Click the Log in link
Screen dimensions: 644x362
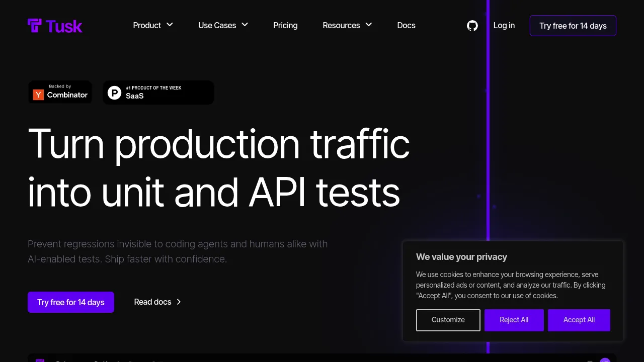click(x=504, y=25)
